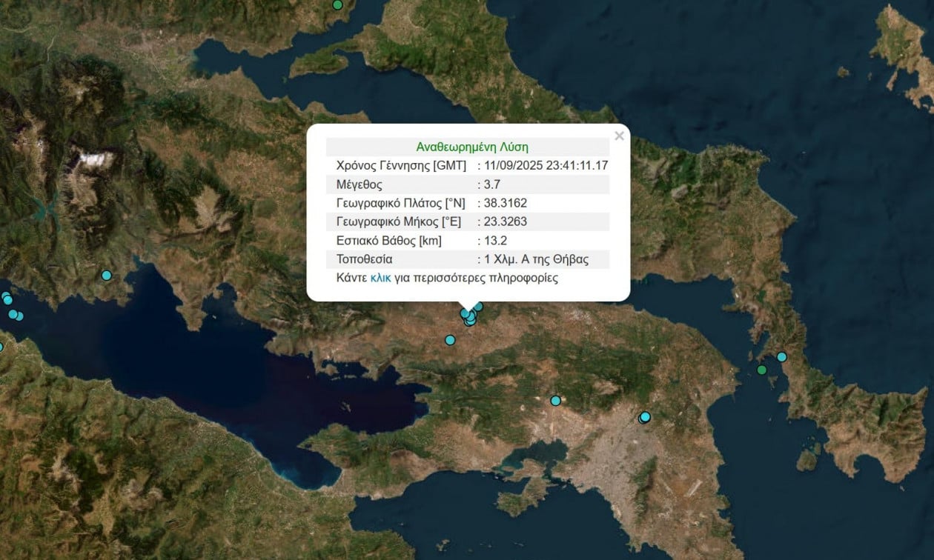
Task: Select the cyan earthquake marker just north of Athens
Action: (555, 401)
